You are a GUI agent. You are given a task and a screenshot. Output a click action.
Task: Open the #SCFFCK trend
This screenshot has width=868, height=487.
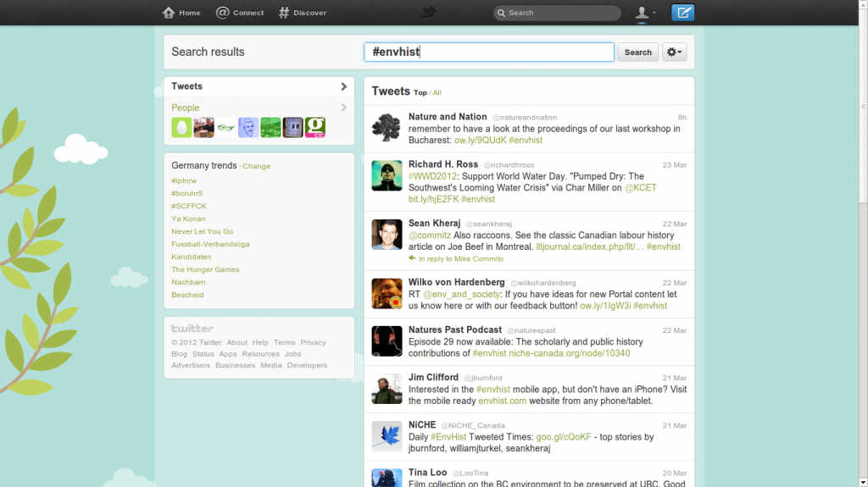click(x=189, y=206)
